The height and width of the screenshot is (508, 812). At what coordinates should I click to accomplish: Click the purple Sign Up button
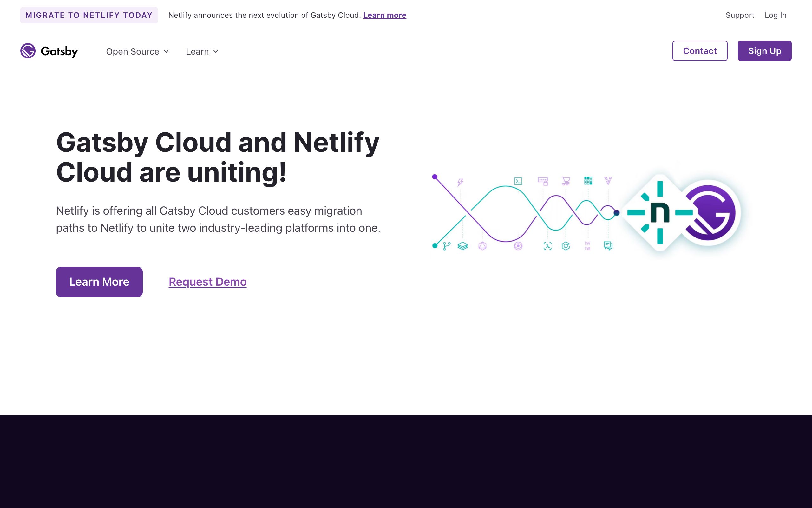pos(764,51)
